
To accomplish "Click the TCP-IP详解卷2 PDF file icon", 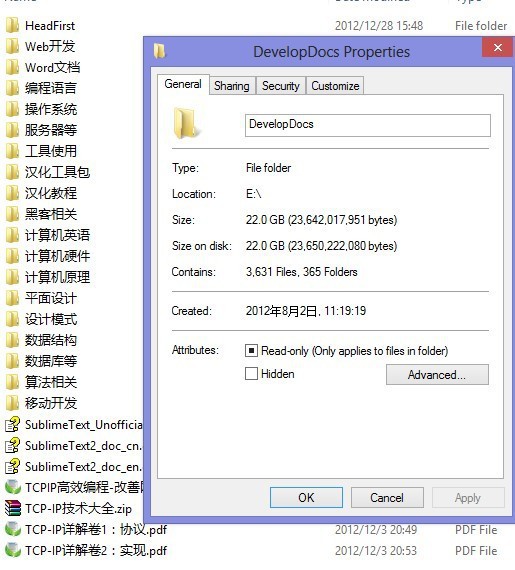I will (x=13, y=550).
